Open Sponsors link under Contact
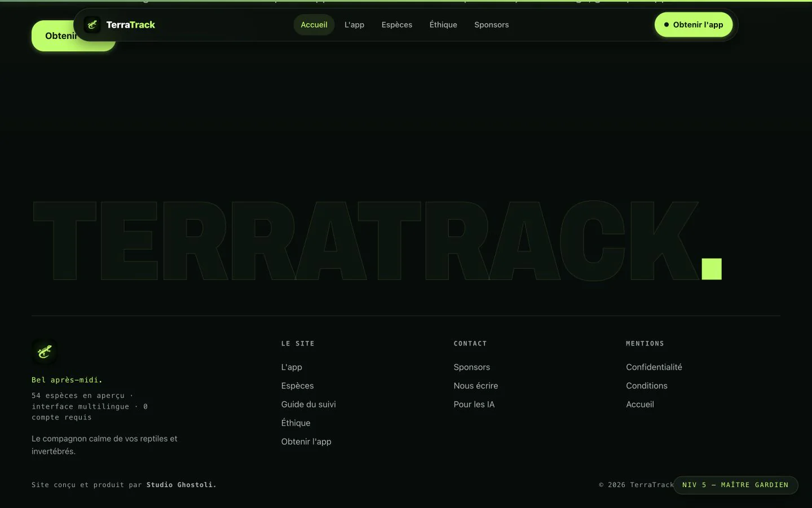The height and width of the screenshot is (508, 812). point(472,367)
